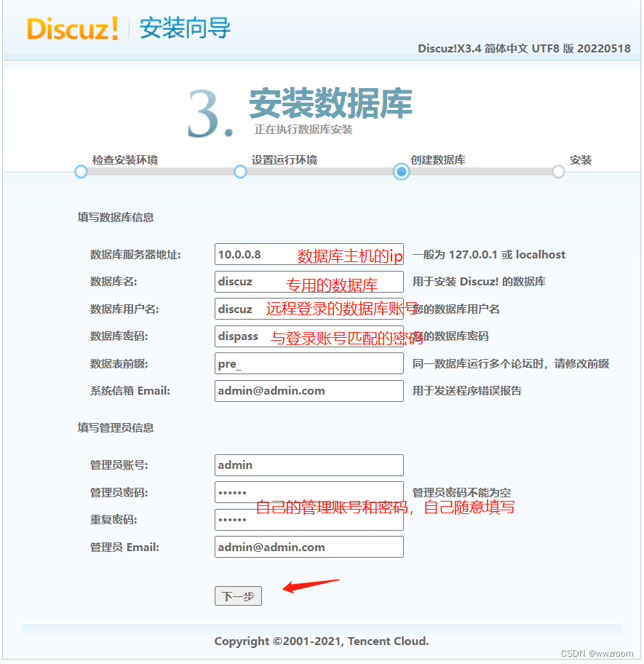Viewport: 644px width, 664px height.
Task: Click the 管理员 Email input field
Action: point(309,547)
